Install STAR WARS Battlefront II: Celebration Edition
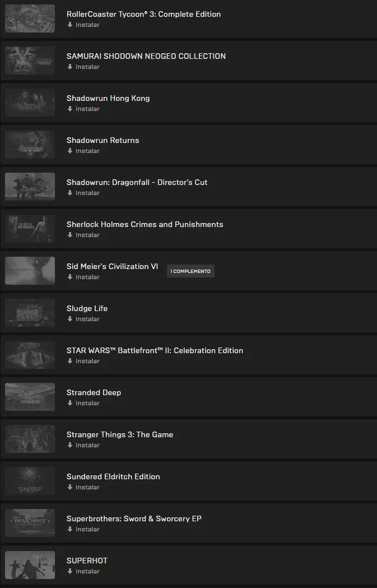The width and height of the screenshot is (377, 588). click(x=83, y=361)
